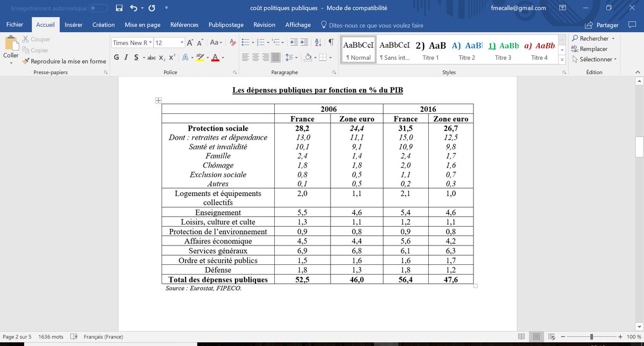The height and width of the screenshot is (346, 644).
Task: Apply yellow text highlight color
Action: 200,57
